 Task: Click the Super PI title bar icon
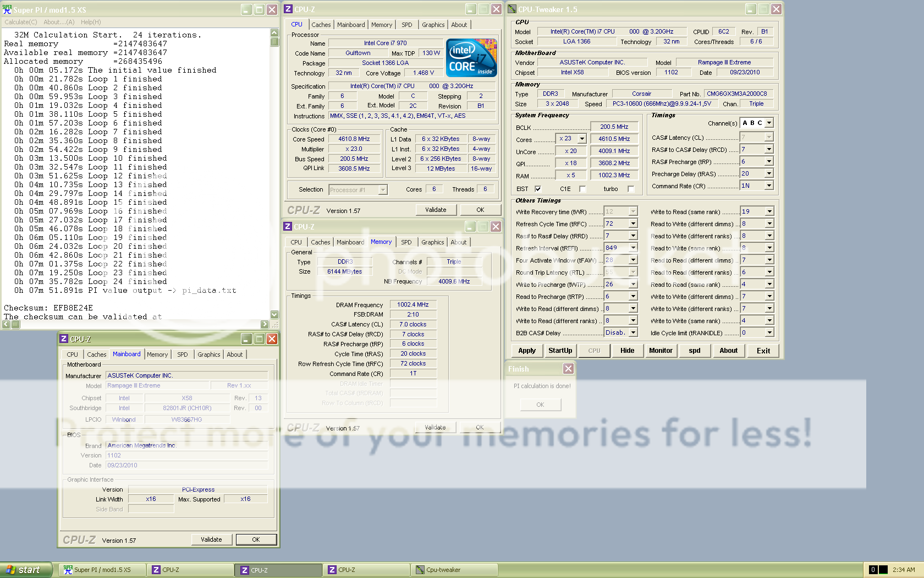pos(7,9)
